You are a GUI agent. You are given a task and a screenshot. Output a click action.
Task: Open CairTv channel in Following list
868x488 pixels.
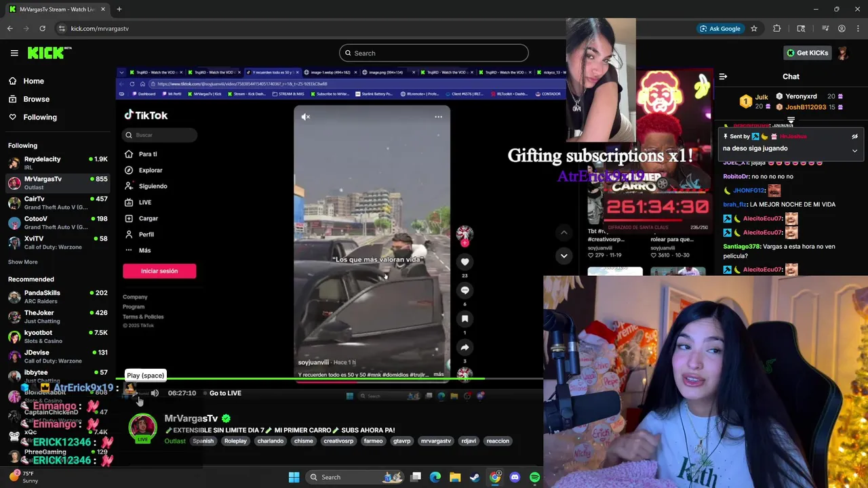(x=58, y=203)
